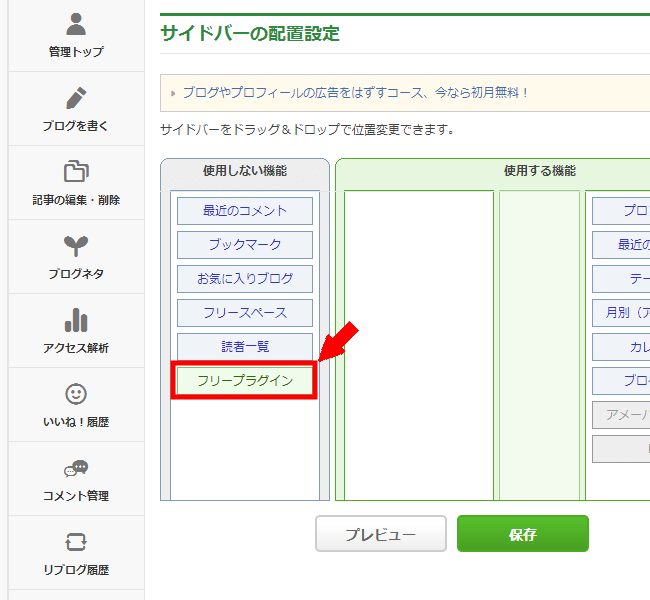Image resolution: width=650 pixels, height=600 pixels.
Task: Click the drag & drop instruction text
Action: click(307, 130)
